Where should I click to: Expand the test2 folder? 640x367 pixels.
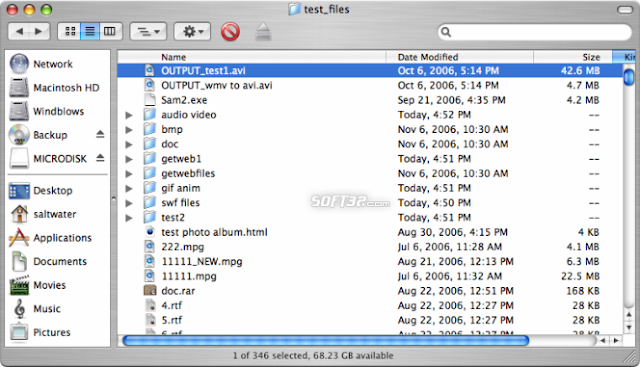pos(129,218)
